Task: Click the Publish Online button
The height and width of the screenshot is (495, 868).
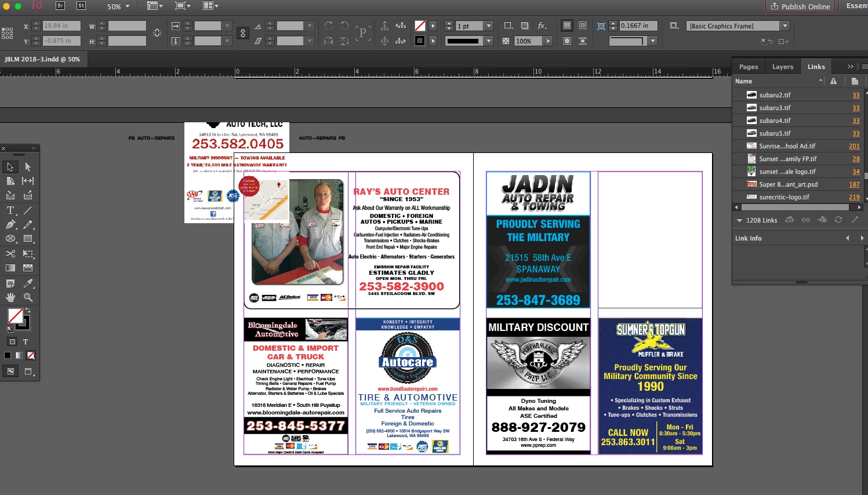Action: 800,6
